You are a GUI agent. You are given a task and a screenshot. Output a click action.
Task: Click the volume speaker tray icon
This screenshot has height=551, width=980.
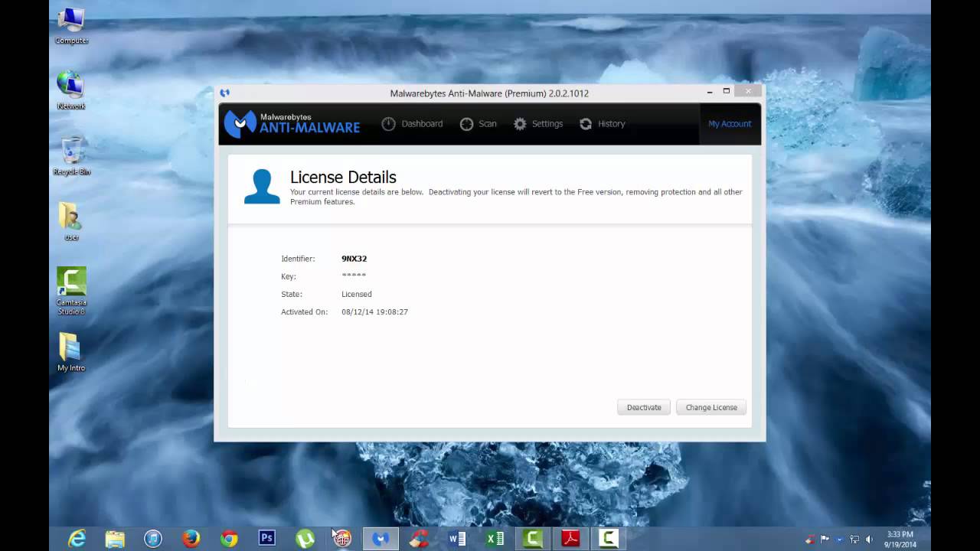[x=870, y=539]
